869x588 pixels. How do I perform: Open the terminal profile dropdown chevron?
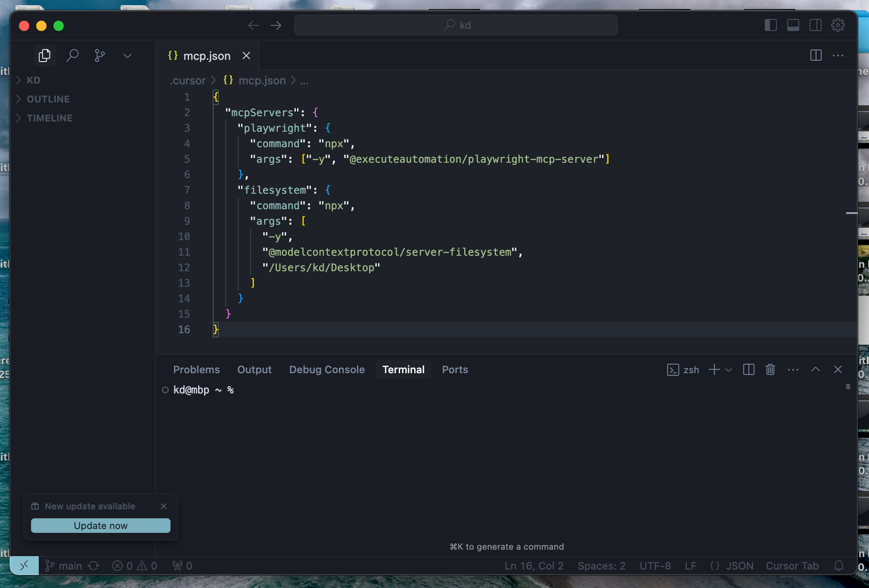[728, 369]
